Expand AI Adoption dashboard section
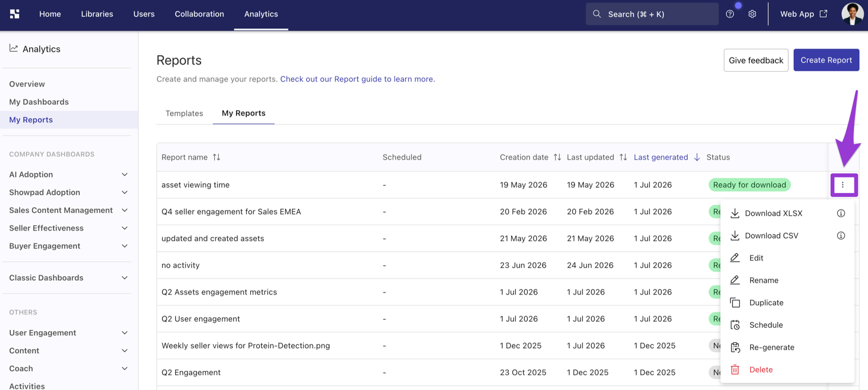The width and height of the screenshot is (868, 390). (69, 175)
